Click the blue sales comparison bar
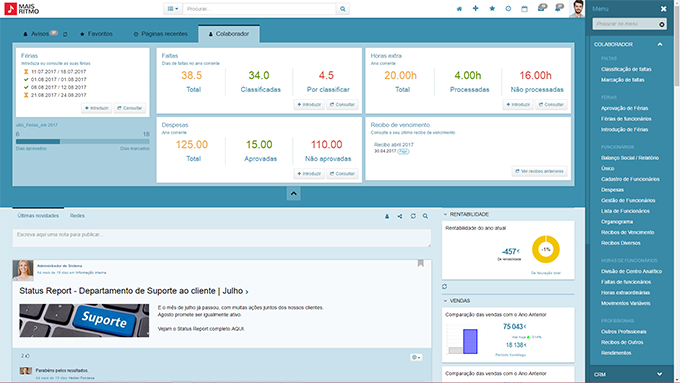 point(470,341)
